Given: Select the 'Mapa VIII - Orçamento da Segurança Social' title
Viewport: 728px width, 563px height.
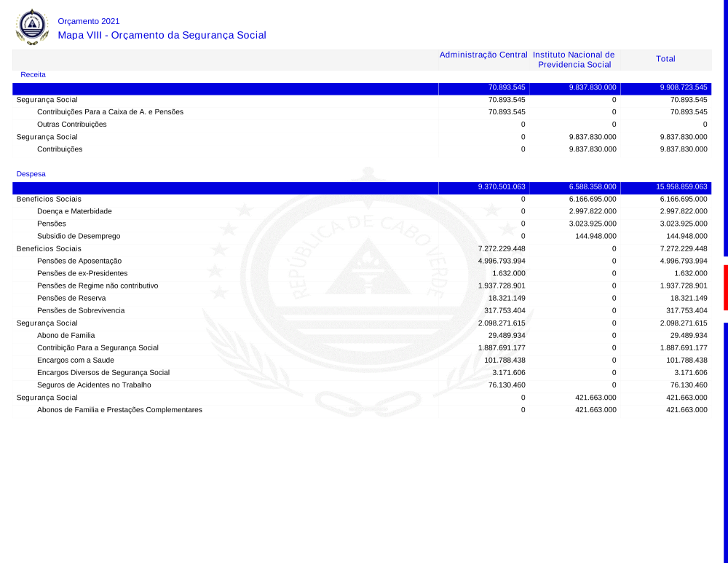Looking at the screenshot, I should pyautogui.click(x=162, y=35).
